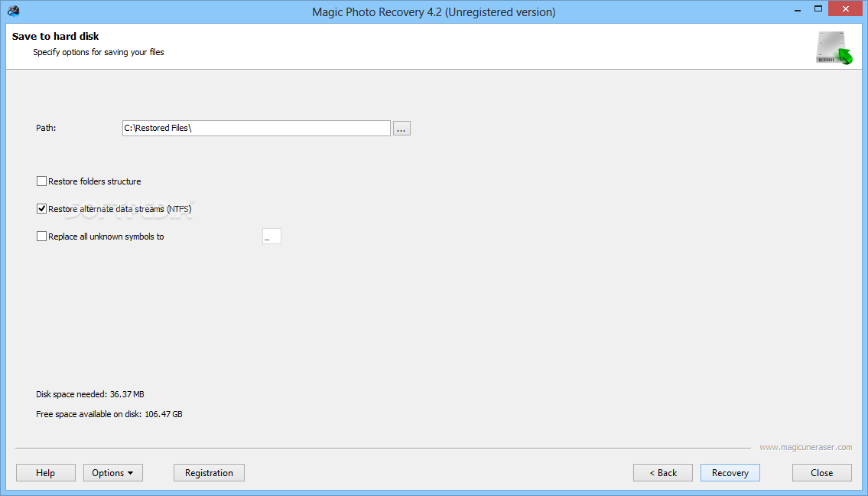Click the arrow on the Options button
The height and width of the screenshot is (496, 868).
131,473
